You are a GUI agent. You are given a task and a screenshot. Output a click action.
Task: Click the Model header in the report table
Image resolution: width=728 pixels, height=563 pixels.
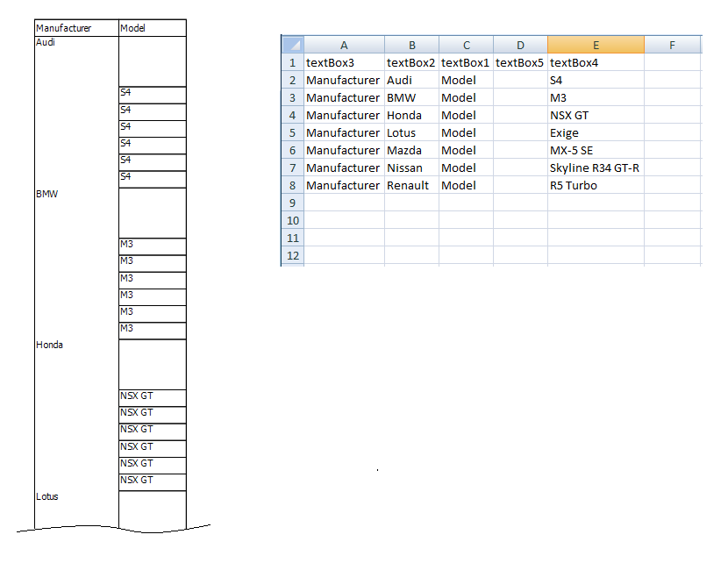click(x=153, y=28)
